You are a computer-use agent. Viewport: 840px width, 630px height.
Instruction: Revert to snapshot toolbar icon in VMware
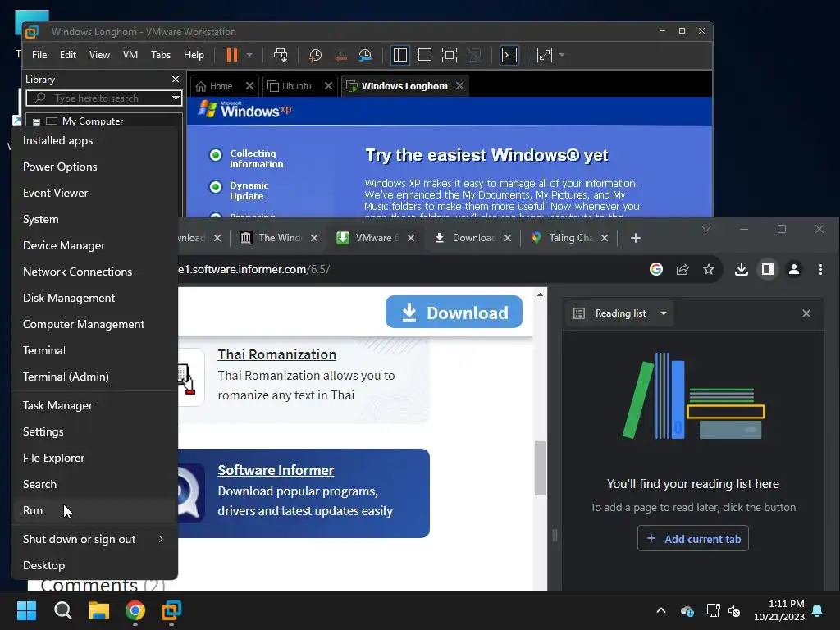[x=340, y=55]
